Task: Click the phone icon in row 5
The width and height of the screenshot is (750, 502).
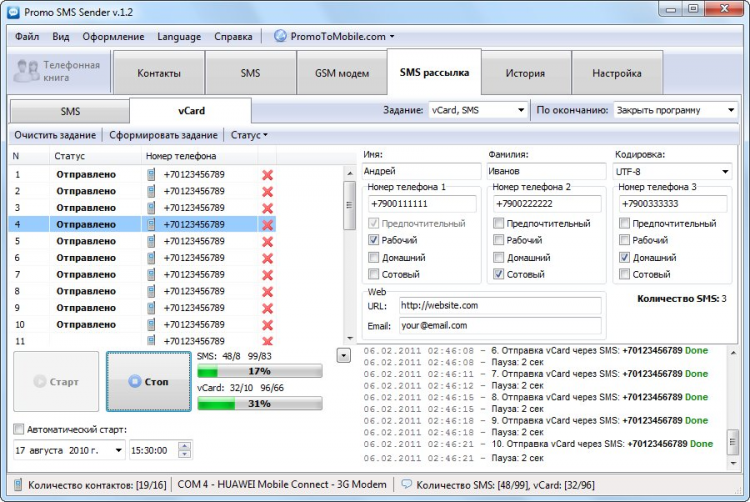Action: (151, 241)
